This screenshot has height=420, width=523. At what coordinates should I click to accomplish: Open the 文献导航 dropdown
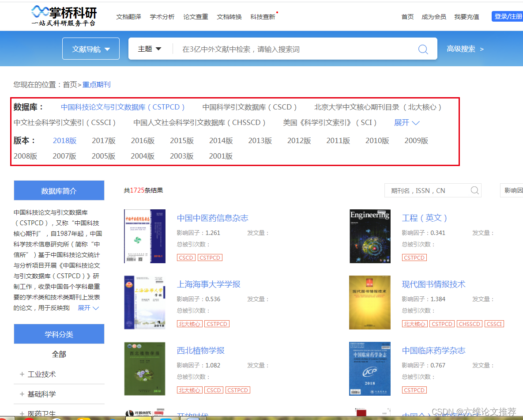(x=91, y=49)
